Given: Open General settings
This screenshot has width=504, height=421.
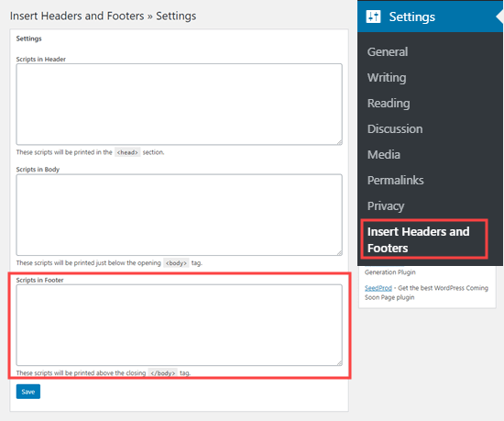Looking at the screenshot, I should tap(388, 51).
